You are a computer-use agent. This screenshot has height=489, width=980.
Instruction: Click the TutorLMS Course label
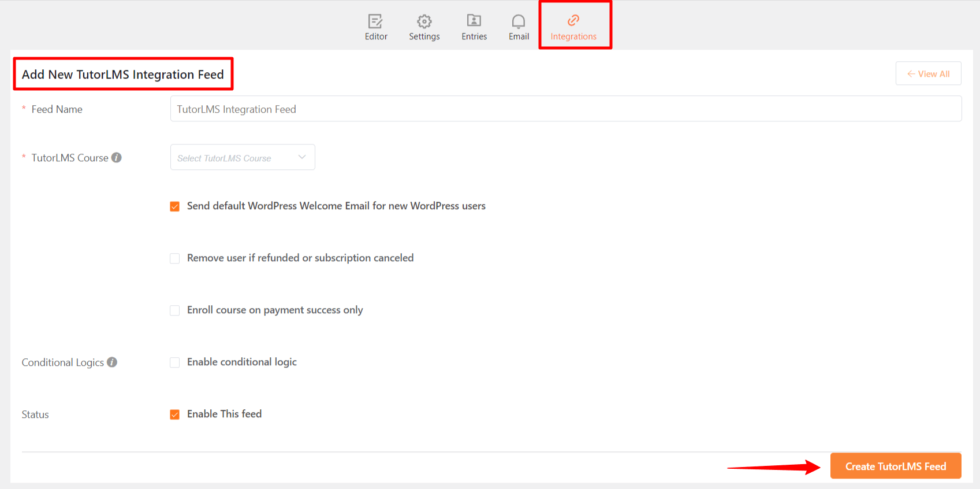[70, 158]
